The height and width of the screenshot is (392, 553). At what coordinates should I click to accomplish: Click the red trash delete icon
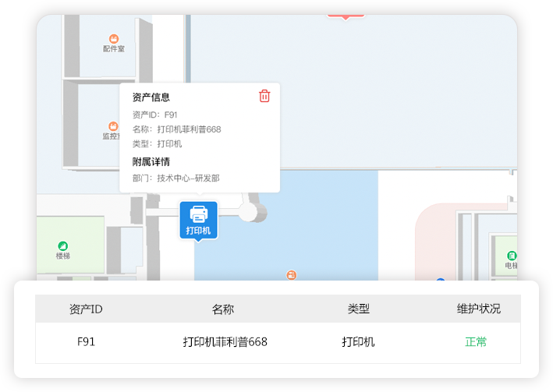264,96
